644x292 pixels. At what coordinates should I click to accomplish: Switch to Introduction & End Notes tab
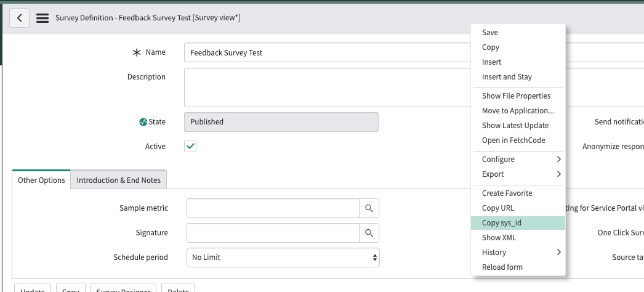(118, 180)
